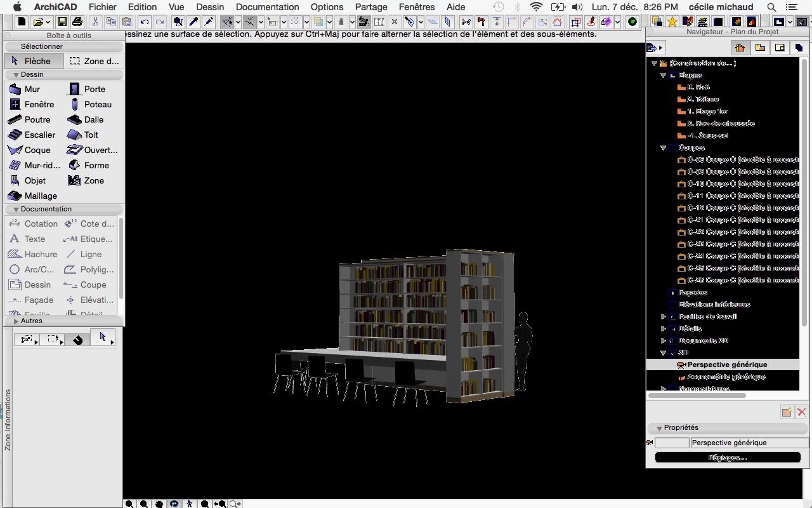Switch Navigator to View Map folder icon

click(760, 48)
